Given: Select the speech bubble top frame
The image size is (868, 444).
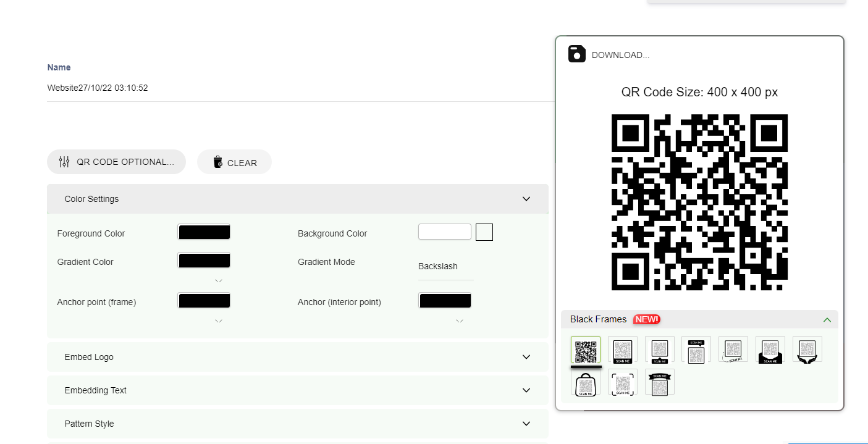Looking at the screenshot, I should [x=696, y=350].
